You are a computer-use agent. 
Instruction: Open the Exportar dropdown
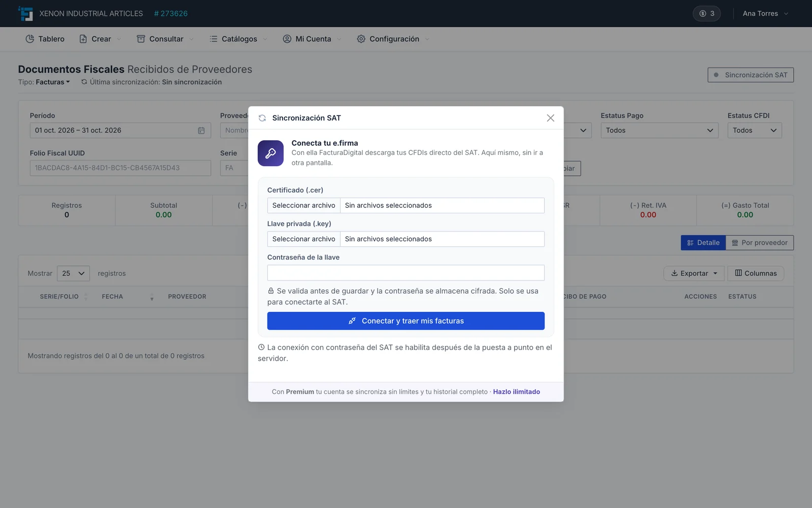tap(694, 273)
